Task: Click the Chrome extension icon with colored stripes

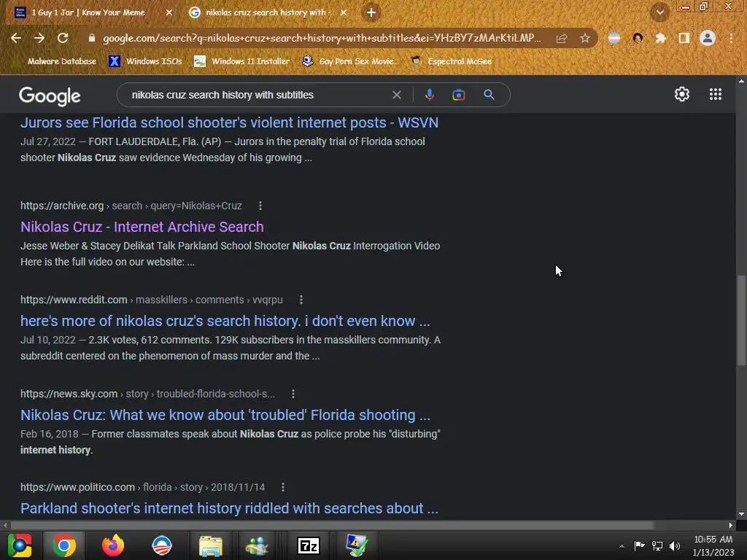Action: (614, 38)
